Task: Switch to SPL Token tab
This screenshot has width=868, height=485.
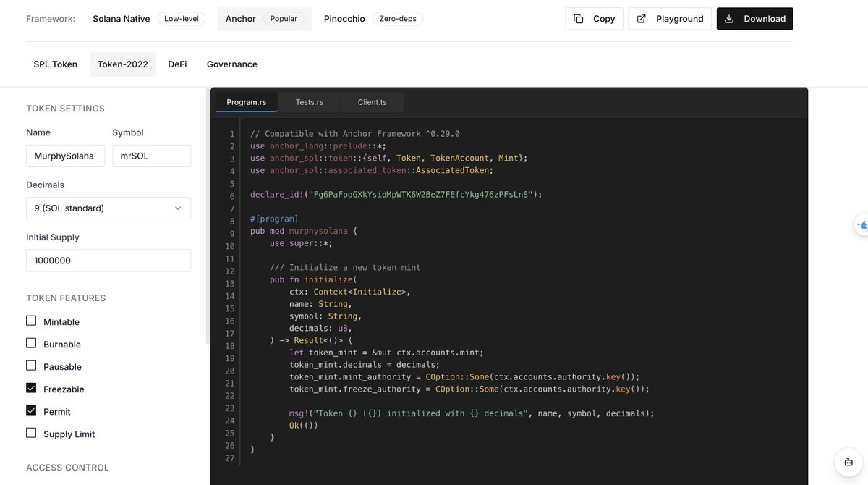Action: click(x=55, y=64)
